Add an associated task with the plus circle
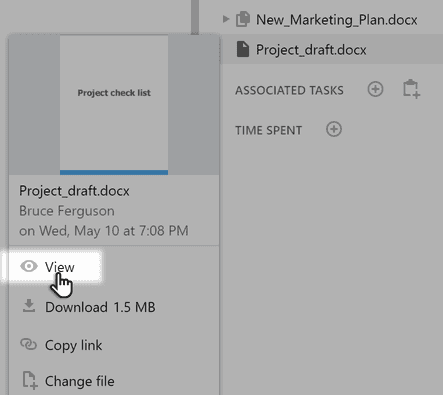The width and height of the screenshot is (443, 395). [375, 89]
